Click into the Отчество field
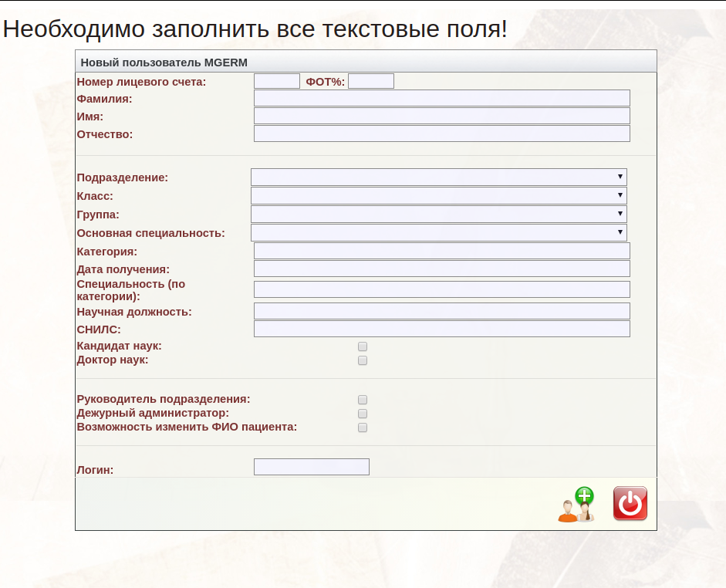This screenshot has width=726, height=588. [x=441, y=133]
